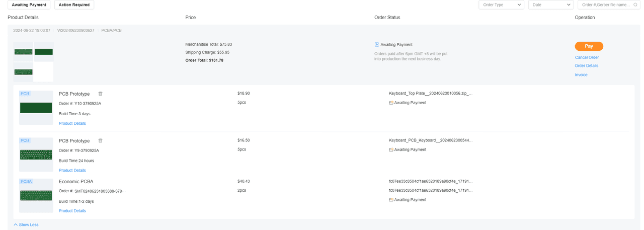This screenshot has width=644, height=230.
Task: Open the Economic PCBA board thumbnail
Action: point(36,195)
